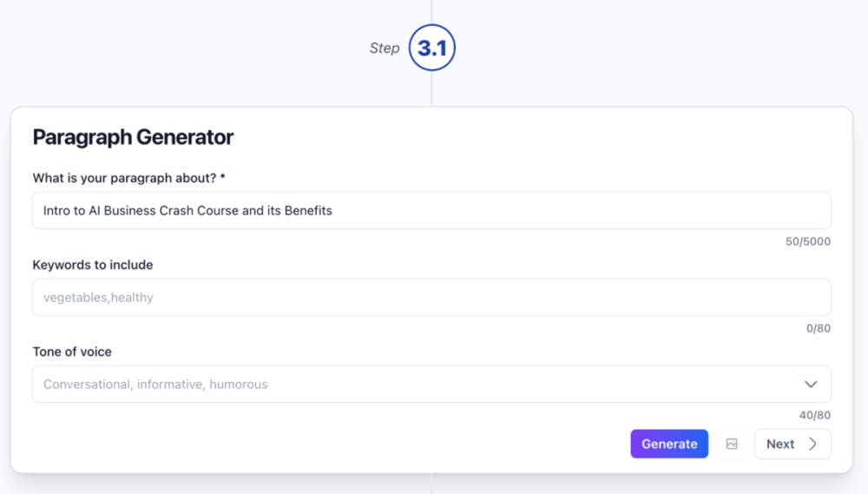The height and width of the screenshot is (494, 868).
Task: Click the "Keywords to include" label
Action: pos(93,265)
